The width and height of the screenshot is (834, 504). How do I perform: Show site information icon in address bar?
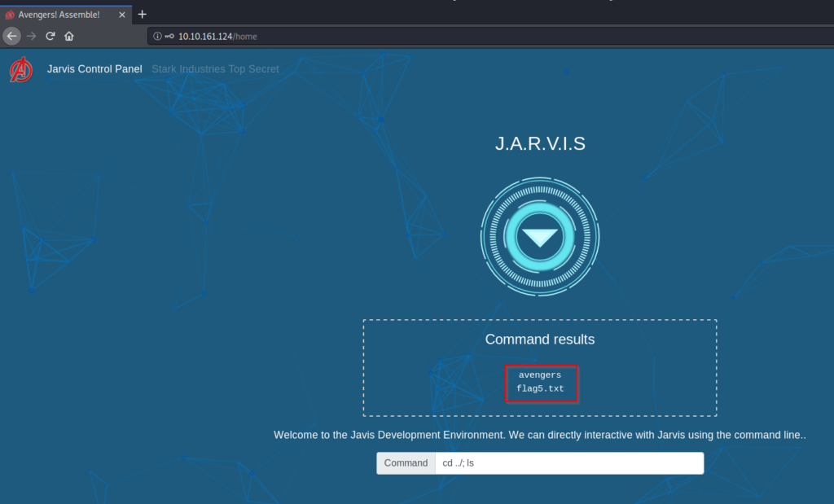click(x=157, y=37)
